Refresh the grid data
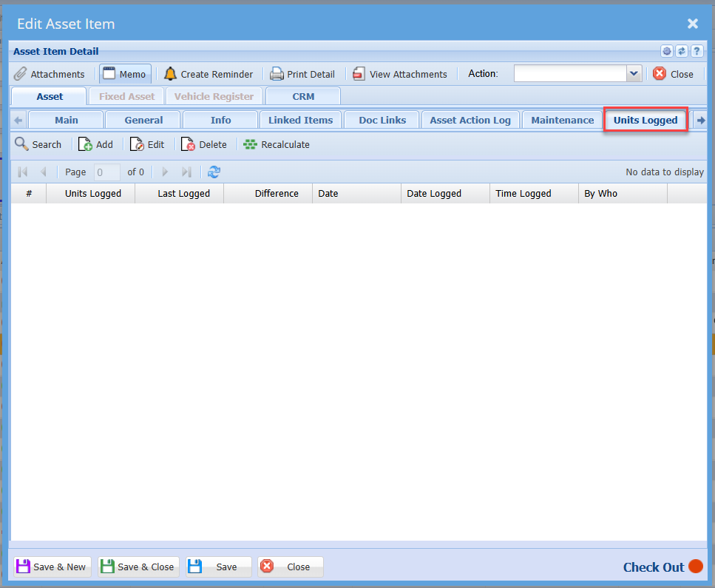715x588 pixels. pyautogui.click(x=214, y=172)
